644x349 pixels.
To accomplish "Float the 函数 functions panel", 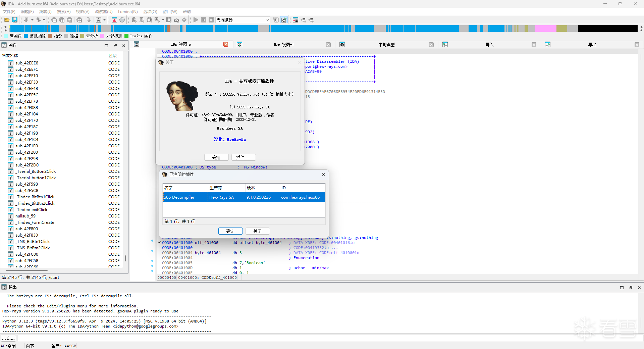I will point(115,46).
